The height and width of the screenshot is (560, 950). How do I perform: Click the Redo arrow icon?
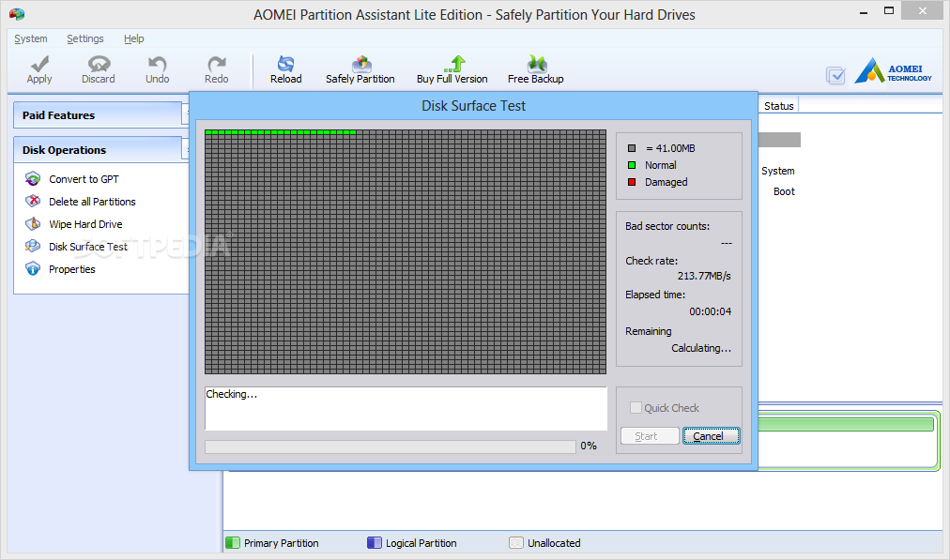point(216,64)
